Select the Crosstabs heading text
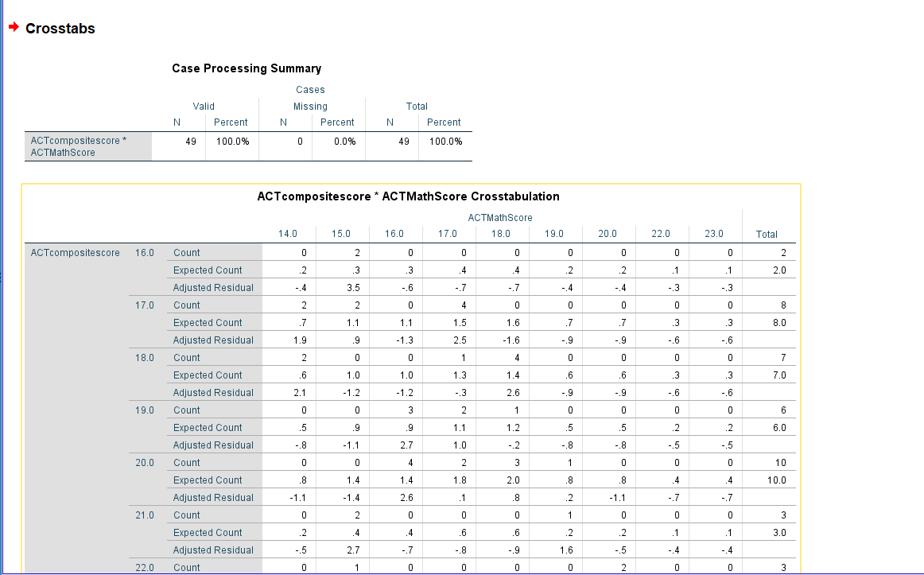The height and width of the screenshot is (575, 924). point(60,29)
